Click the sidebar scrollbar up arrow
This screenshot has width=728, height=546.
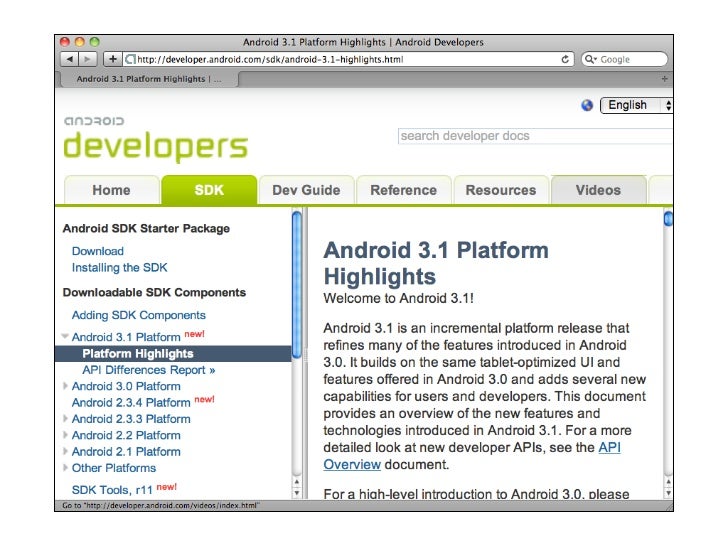pos(297,482)
